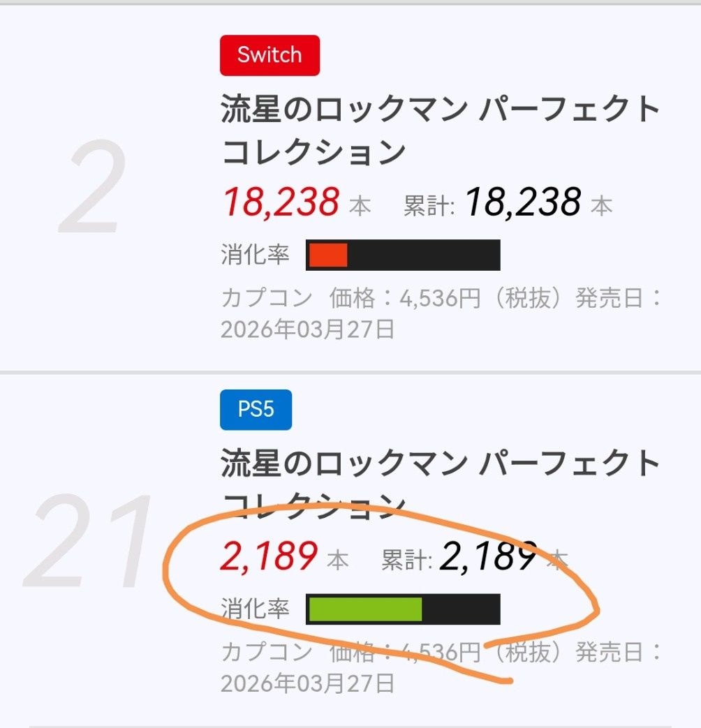Viewport: 701px width, 728px height.
Task: Select the red 2,189 weekly sales figure
Action: point(270,556)
